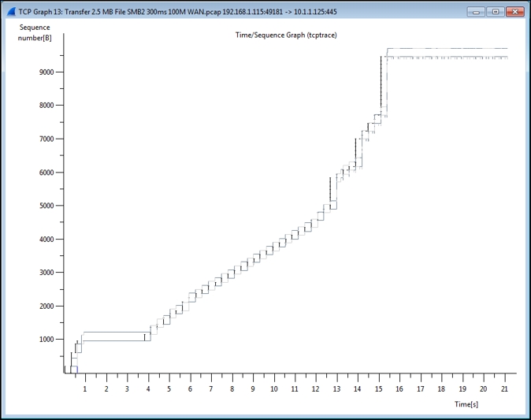Image resolution: width=531 pixels, height=420 pixels.
Task: Click the Time/Sequence Graph (tcptrace) title
Action: (286, 35)
